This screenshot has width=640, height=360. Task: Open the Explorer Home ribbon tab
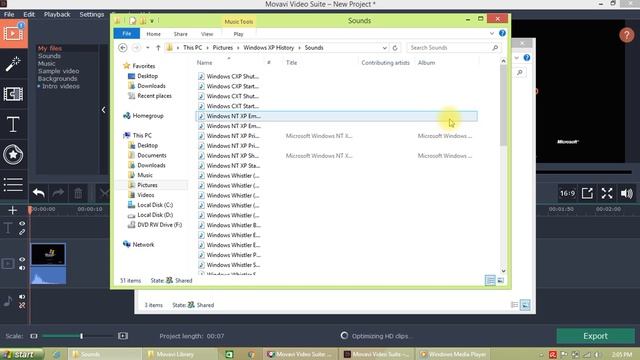coord(153,34)
